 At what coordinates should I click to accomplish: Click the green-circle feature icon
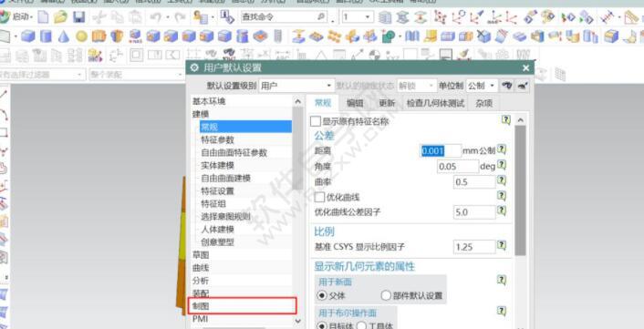point(388,36)
